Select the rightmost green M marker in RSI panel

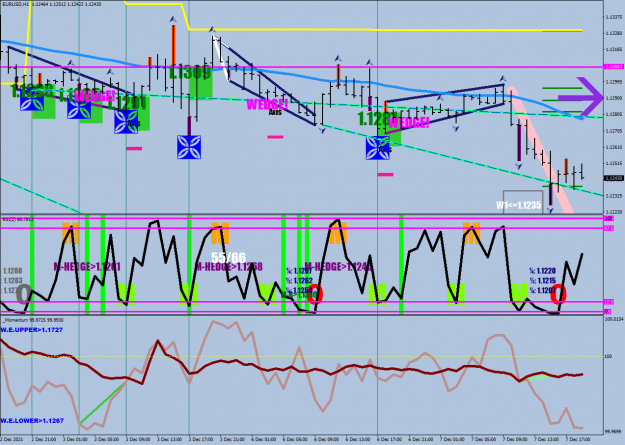coord(519,293)
